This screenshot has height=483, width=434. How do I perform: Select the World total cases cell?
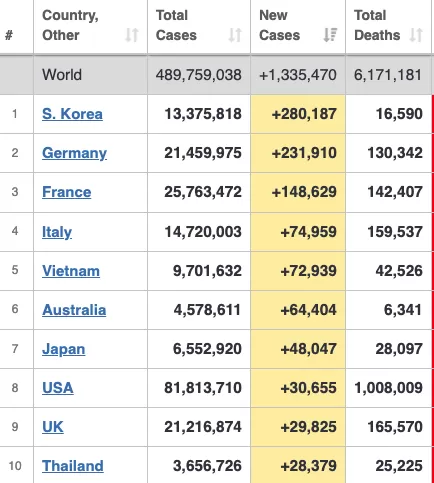click(199, 75)
